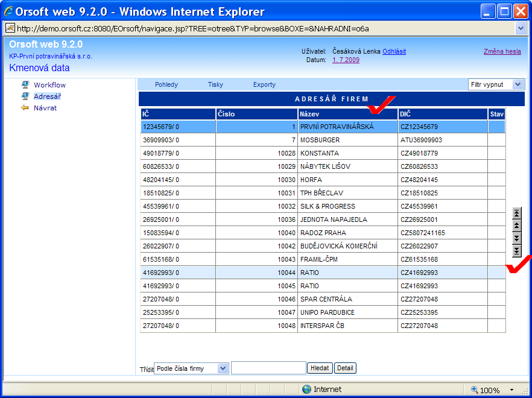The height and width of the screenshot is (398, 532).
Task: Open the Filtr vypnut dropdown
Action: coord(517,84)
